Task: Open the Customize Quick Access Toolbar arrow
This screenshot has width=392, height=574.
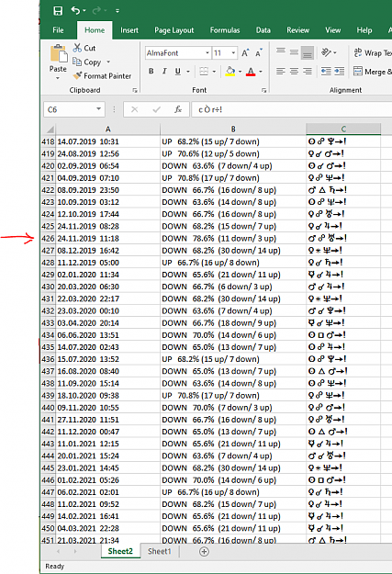Action: click(x=118, y=11)
